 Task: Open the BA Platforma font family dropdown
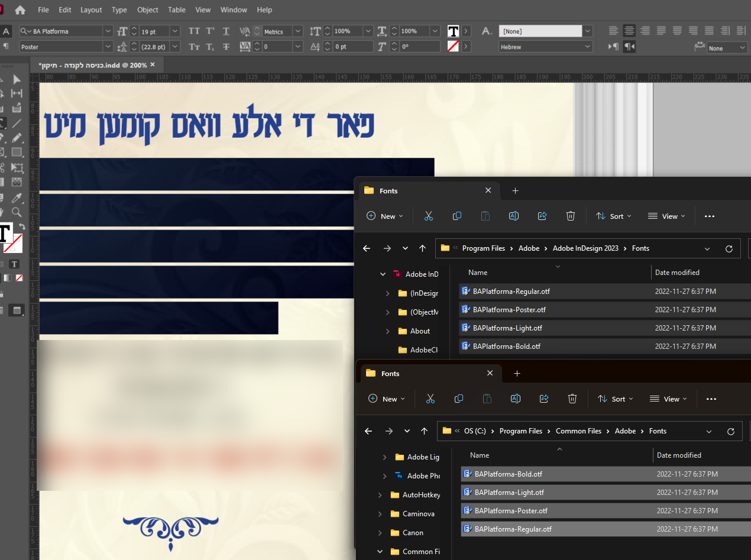click(108, 31)
